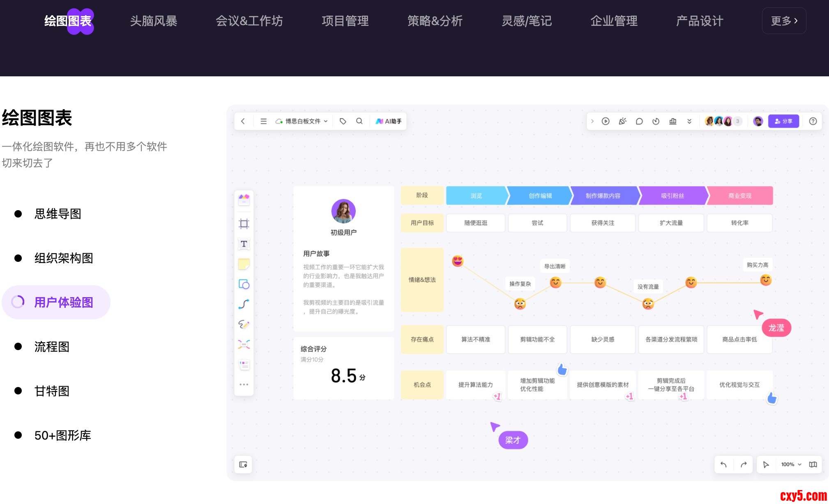
Task: Switch to the 项目管理 tab
Action: click(345, 21)
